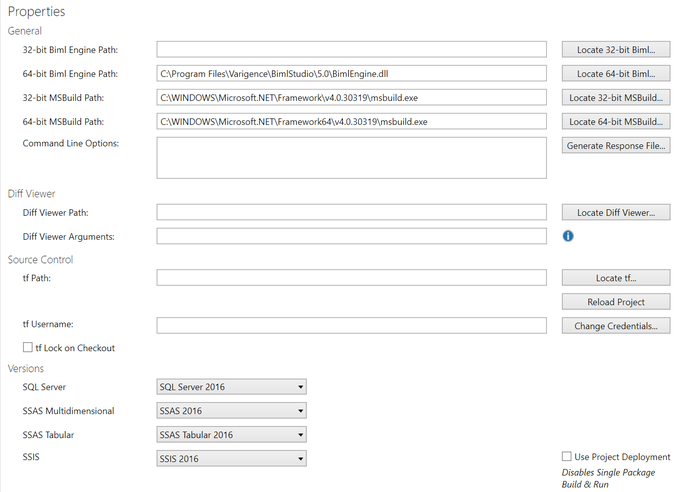
Task: Enable the tf Lock on Checkout checkbox
Action: pos(28,348)
